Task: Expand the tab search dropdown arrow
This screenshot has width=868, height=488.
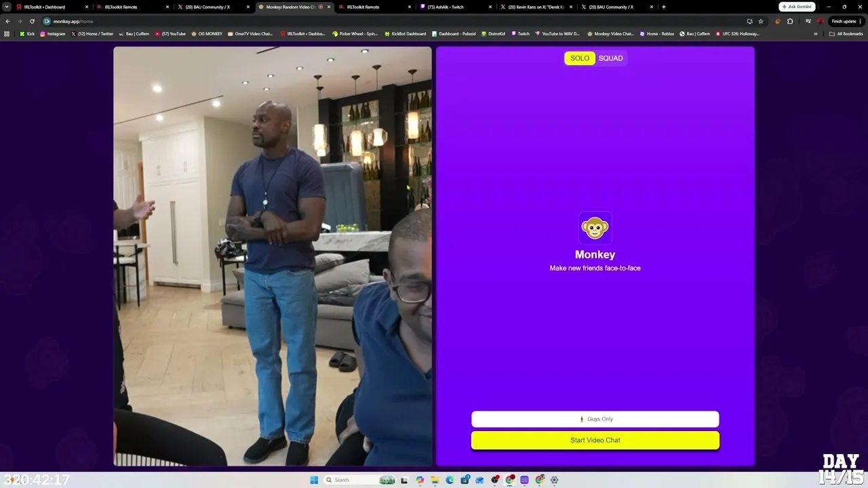Action: (x=7, y=7)
